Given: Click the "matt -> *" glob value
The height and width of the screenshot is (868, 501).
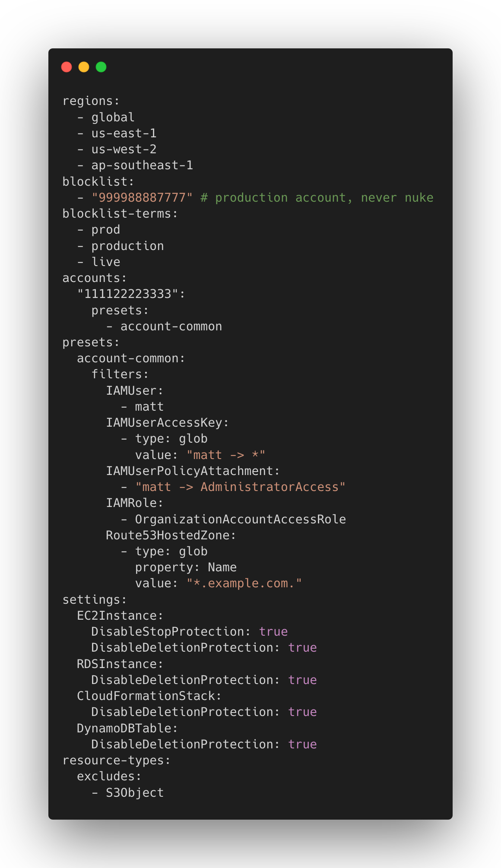Looking at the screenshot, I should (226, 455).
